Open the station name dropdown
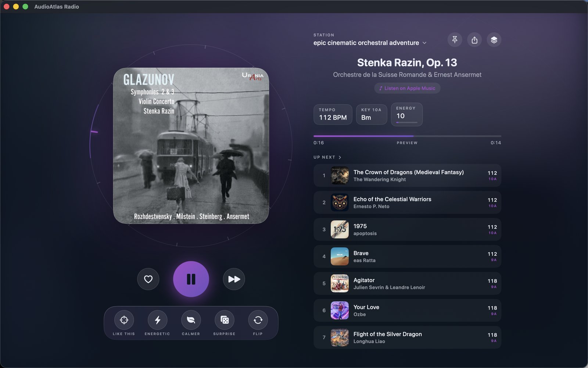This screenshot has height=368, width=588. 370,43
